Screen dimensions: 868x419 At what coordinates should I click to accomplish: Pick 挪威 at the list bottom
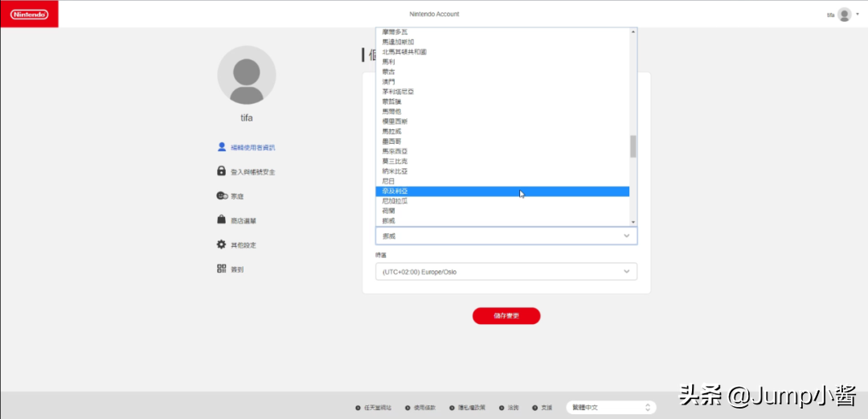pyautogui.click(x=502, y=221)
